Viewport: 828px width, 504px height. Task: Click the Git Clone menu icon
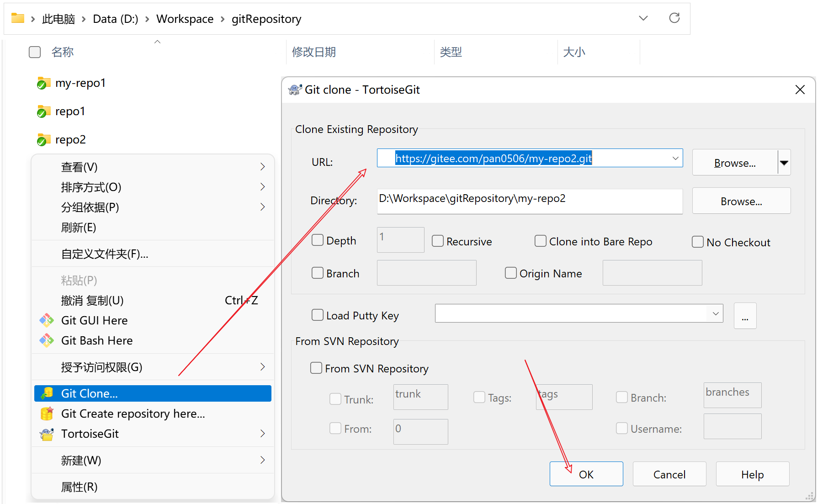click(x=47, y=393)
